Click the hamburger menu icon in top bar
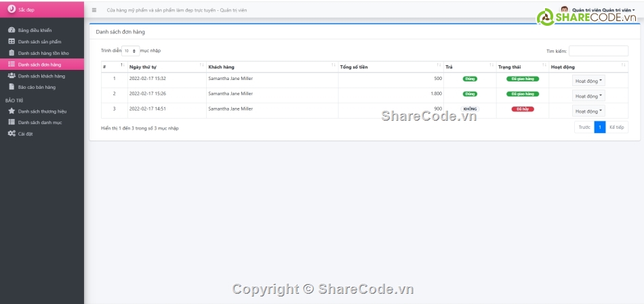Image resolution: width=644 pixels, height=304 pixels. pos(94,10)
